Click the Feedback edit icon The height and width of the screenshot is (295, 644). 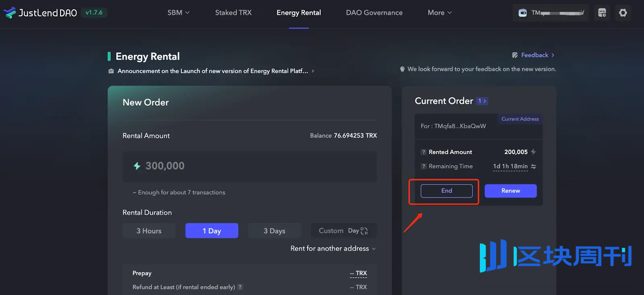click(x=515, y=55)
